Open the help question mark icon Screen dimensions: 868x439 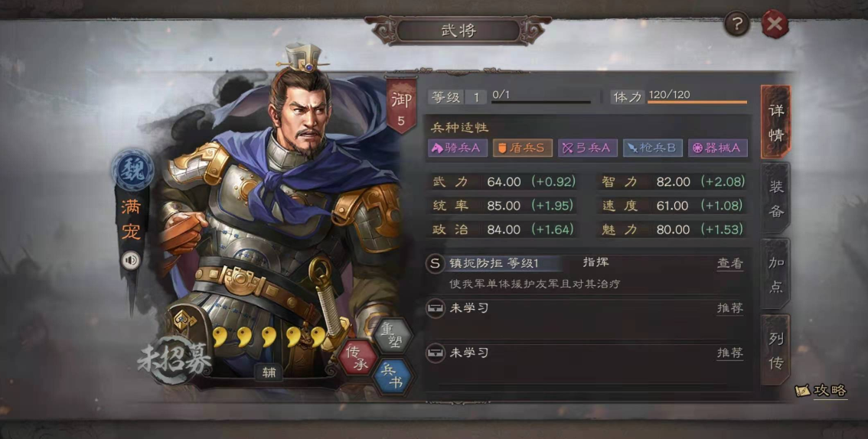737,24
